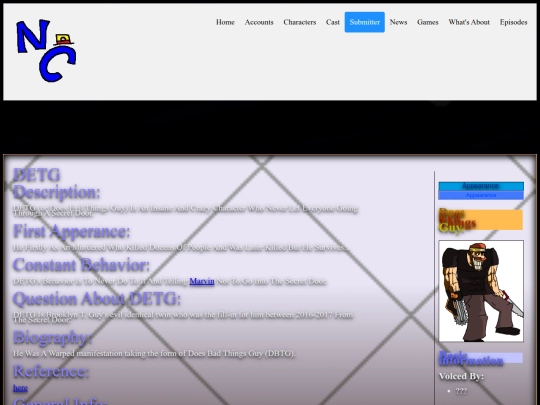Click the Biography: heading
The height and width of the screenshot is (405, 540).
point(53,337)
